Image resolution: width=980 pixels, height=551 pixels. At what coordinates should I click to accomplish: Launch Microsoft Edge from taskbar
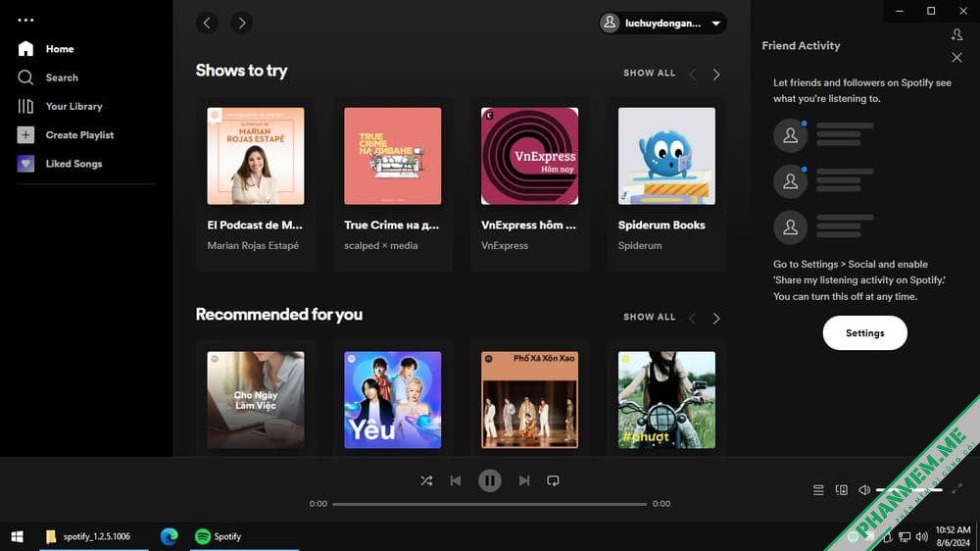(x=169, y=536)
